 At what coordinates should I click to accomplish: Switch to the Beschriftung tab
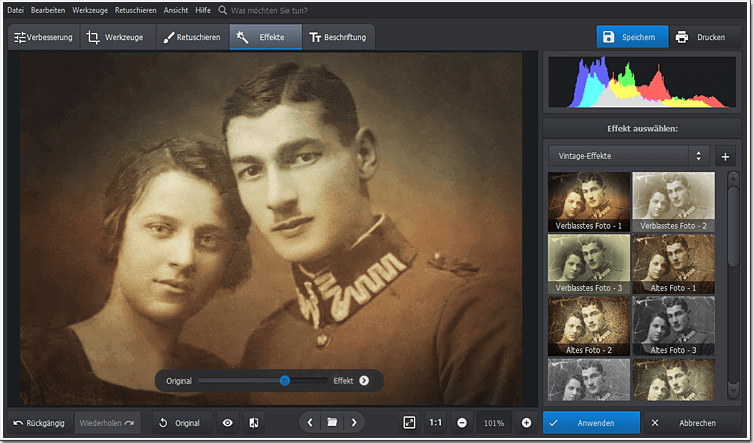click(x=339, y=37)
